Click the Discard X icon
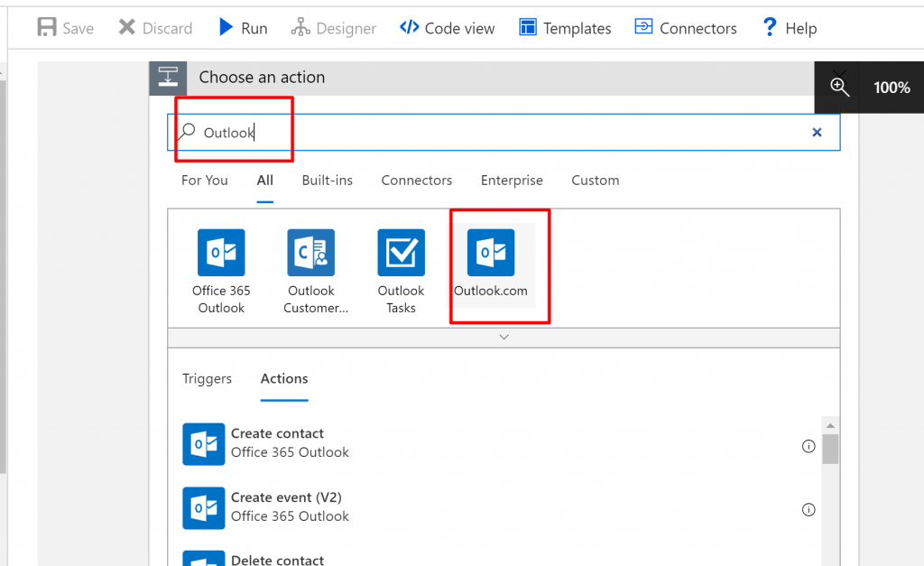This screenshot has height=566, width=924. [126, 27]
